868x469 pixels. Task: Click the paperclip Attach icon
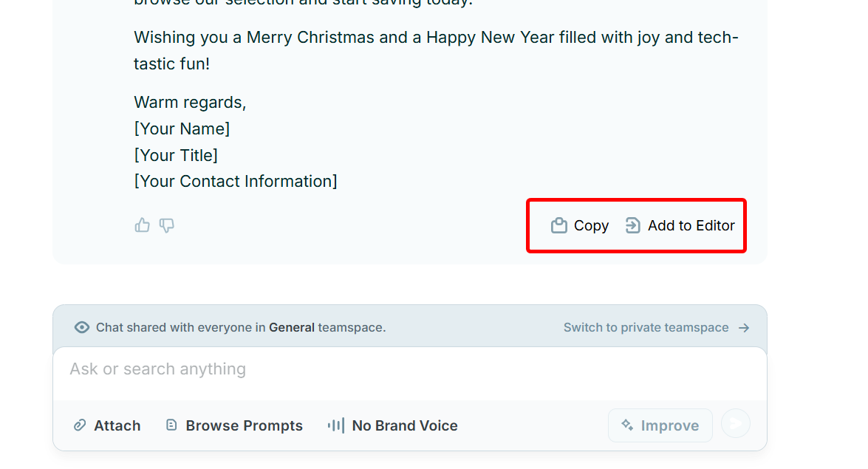click(x=80, y=425)
